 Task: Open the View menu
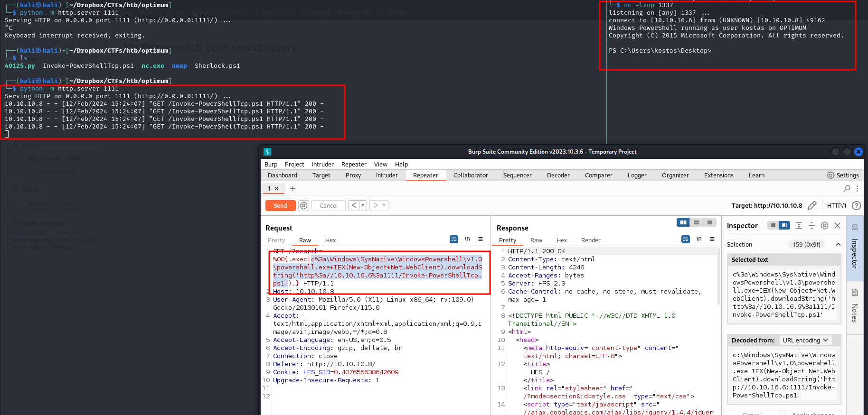381,164
